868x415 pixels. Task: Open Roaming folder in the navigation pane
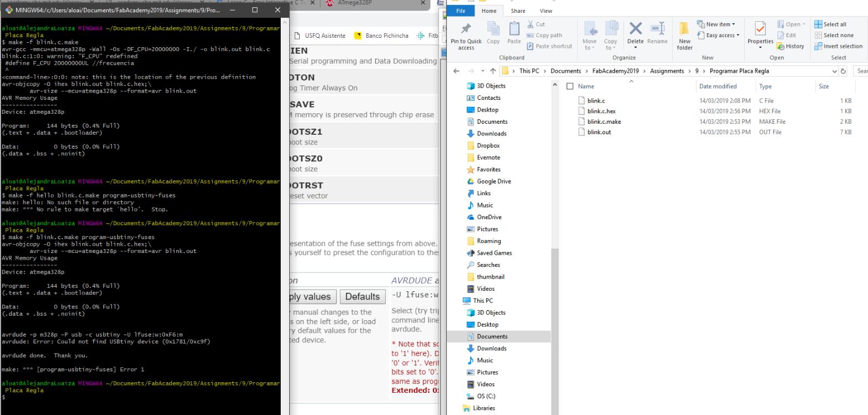coord(483,241)
